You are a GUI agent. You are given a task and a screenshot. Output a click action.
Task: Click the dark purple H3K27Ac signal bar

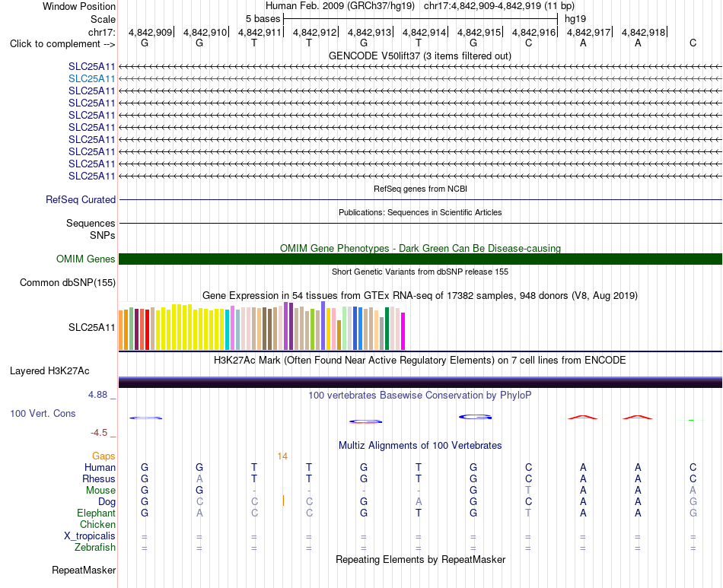pyautogui.click(x=420, y=383)
